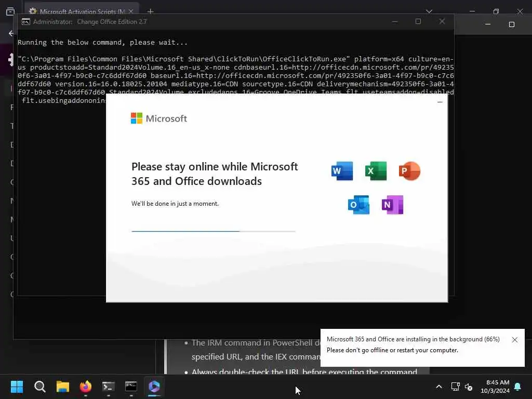Screen dimensions: 532x399
Task: Click the Microsoft logo in installer
Action: coord(159,118)
